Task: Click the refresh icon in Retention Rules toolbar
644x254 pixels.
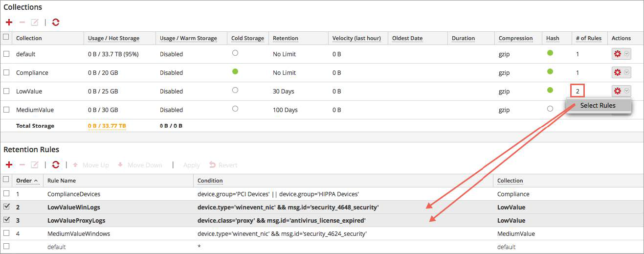Action: (x=56, y=165)
